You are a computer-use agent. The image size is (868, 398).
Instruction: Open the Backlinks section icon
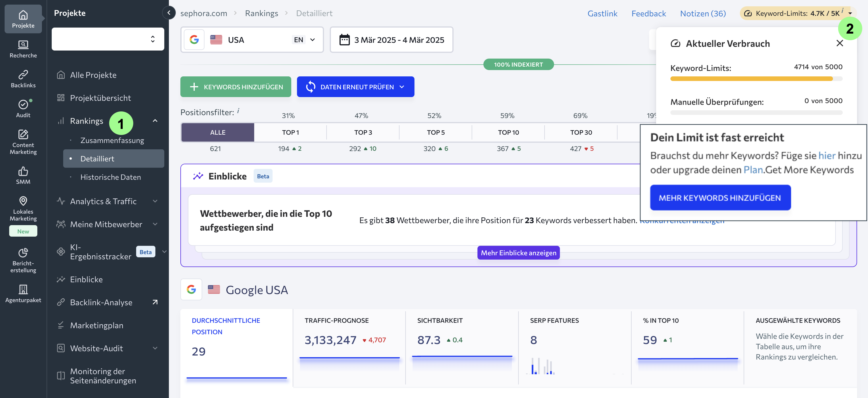pos(23,74)
